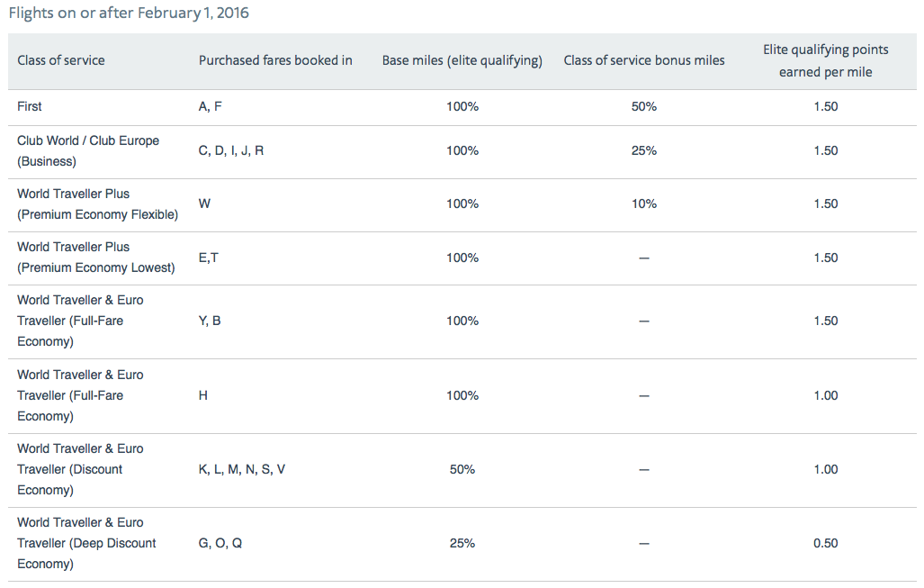924x588 pixels.
Task: Select the "Y, B" fare codes cell
Action: tap(210, 321)
